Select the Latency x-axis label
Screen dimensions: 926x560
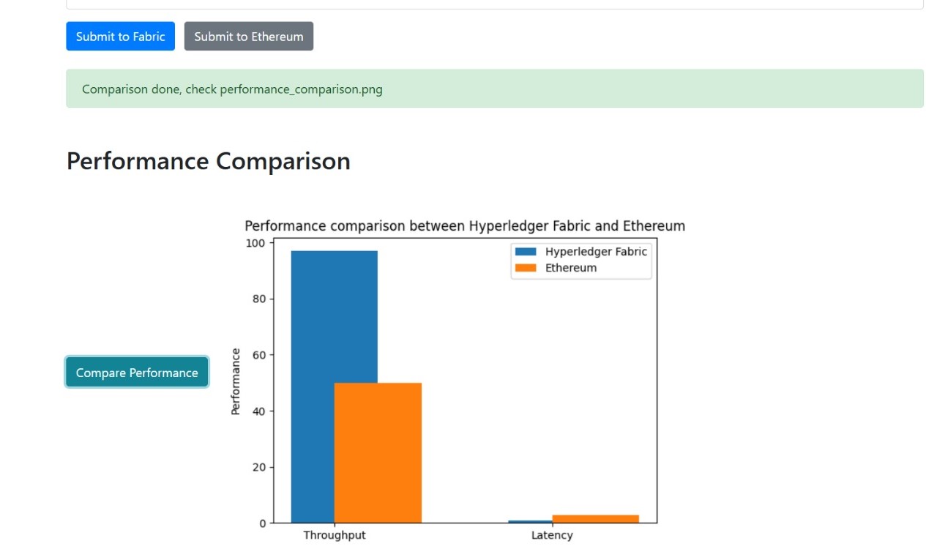(552, 535)
